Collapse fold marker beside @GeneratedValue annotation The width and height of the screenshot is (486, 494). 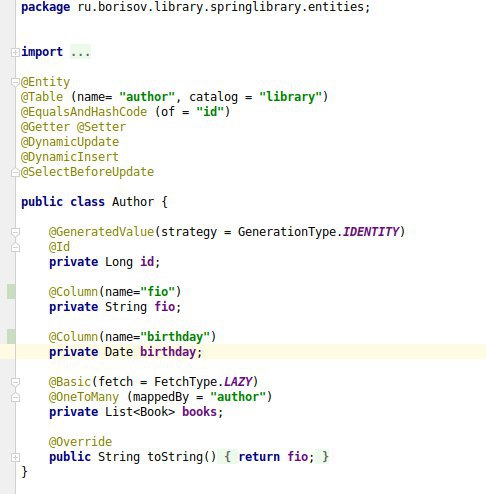[x=15, y=232]
